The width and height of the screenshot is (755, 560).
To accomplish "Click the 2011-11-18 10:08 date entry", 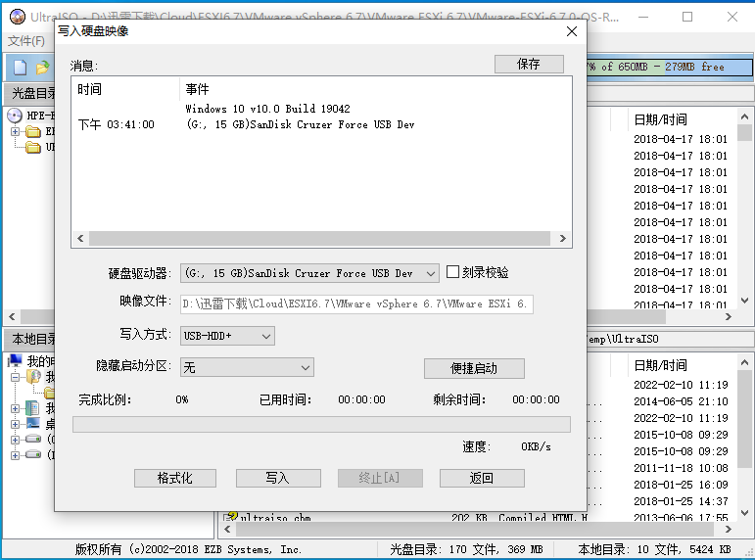I will click(681, 468).
